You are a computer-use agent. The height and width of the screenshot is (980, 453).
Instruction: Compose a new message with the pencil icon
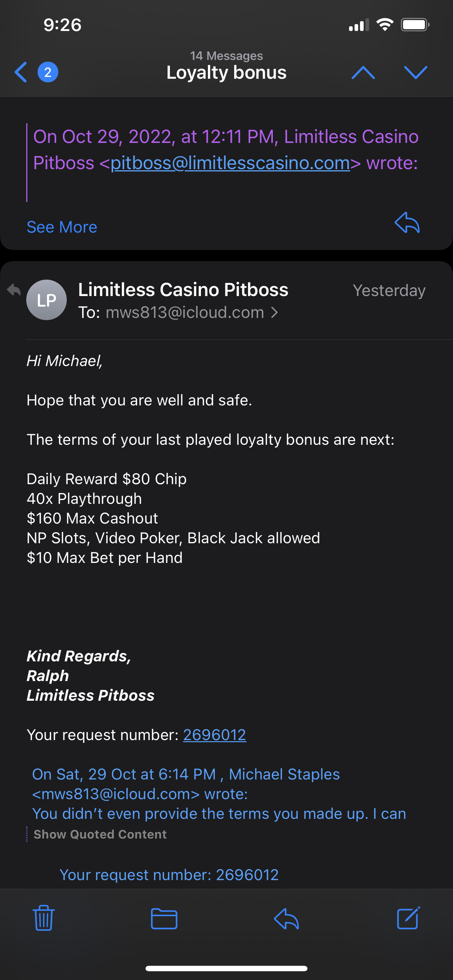(408, 918)
